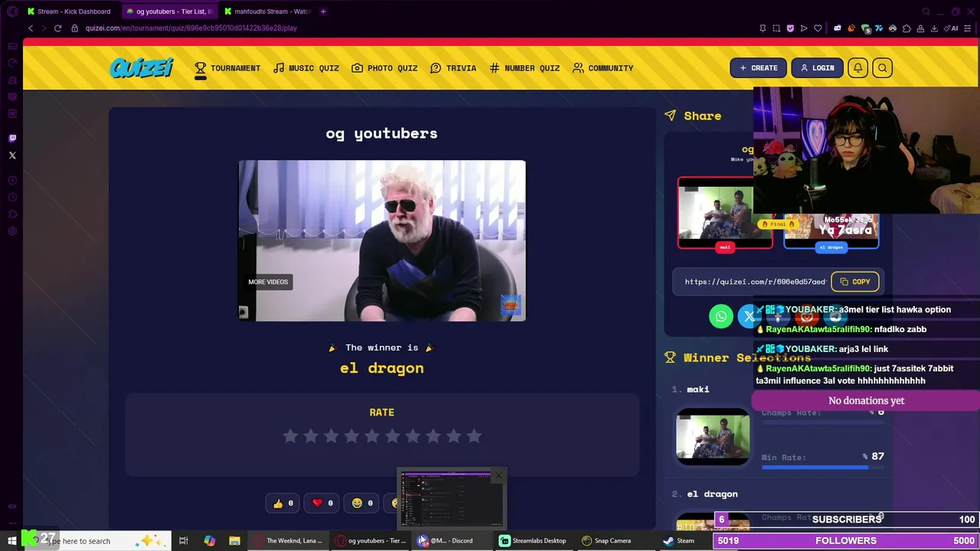Open Steam from the taskbar
980x551 pixels.
point(680,541)
